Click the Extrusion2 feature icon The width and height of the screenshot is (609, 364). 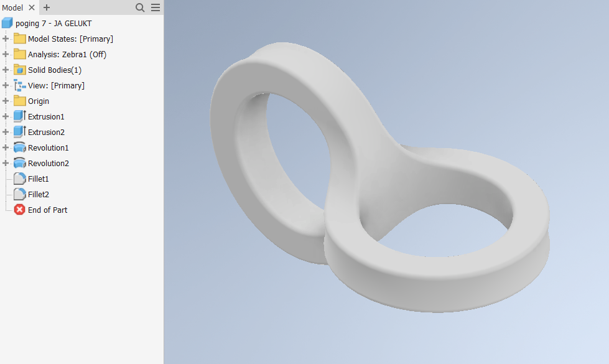click(x=19, y=132)
